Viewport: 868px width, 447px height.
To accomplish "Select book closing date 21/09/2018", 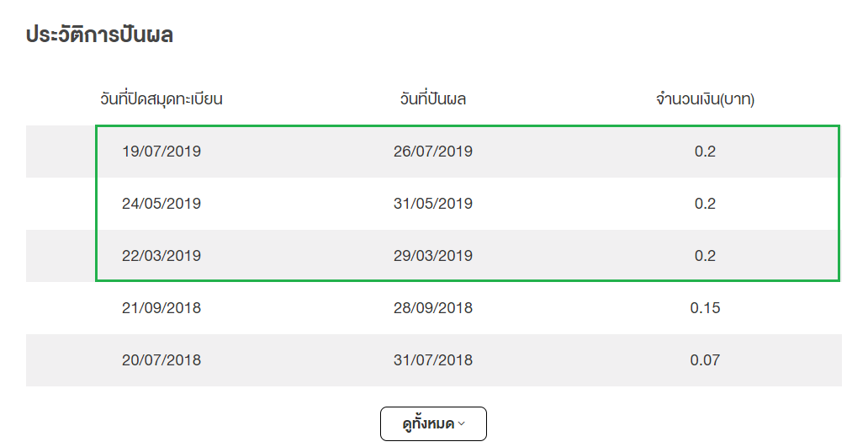I will (x=161, y=308).
